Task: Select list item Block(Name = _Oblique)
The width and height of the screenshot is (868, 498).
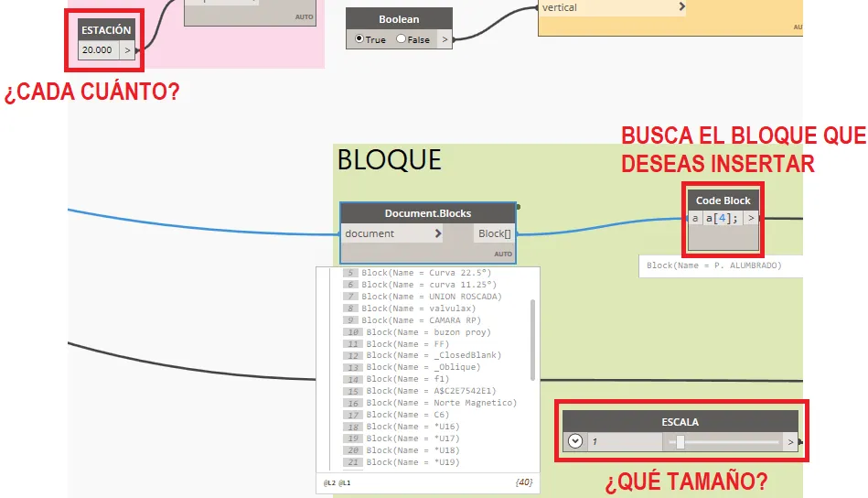Action: point(423,367)
